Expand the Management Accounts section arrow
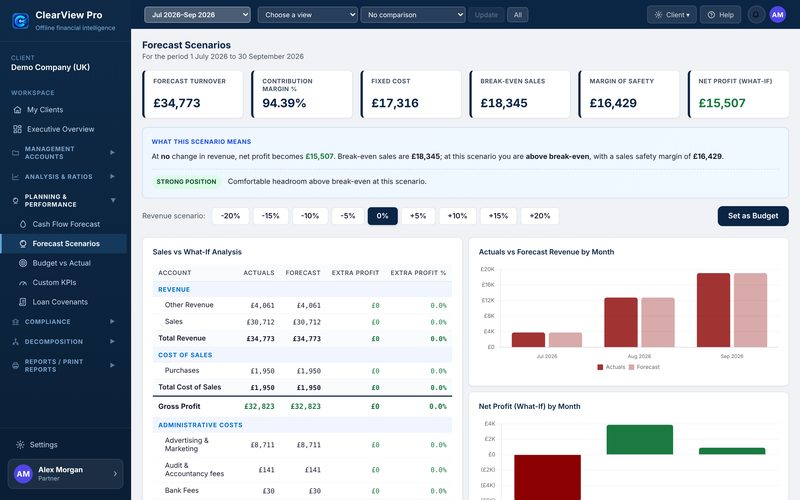 coord(112,153)
